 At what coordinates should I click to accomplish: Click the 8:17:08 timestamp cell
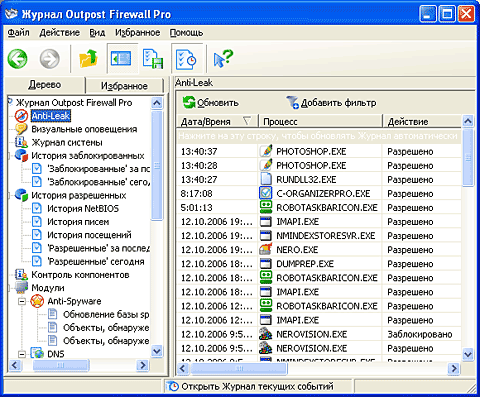coord(196,194)
